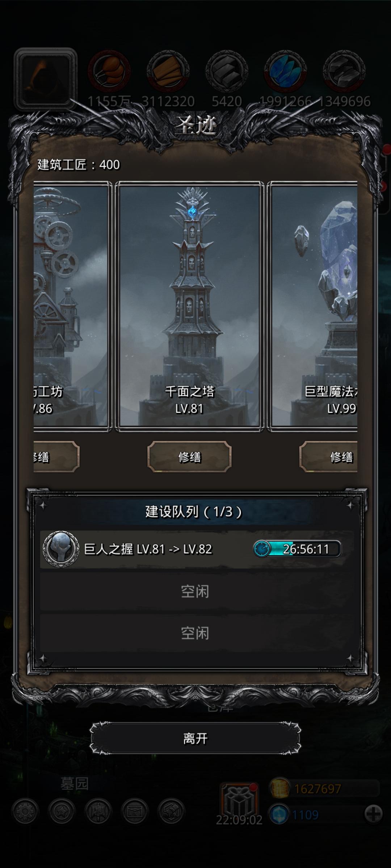The height and width of the screenshot is (868, 391).
Task: Tap the 26:56:11 construction progress bar
Action: tap(297, 549)
